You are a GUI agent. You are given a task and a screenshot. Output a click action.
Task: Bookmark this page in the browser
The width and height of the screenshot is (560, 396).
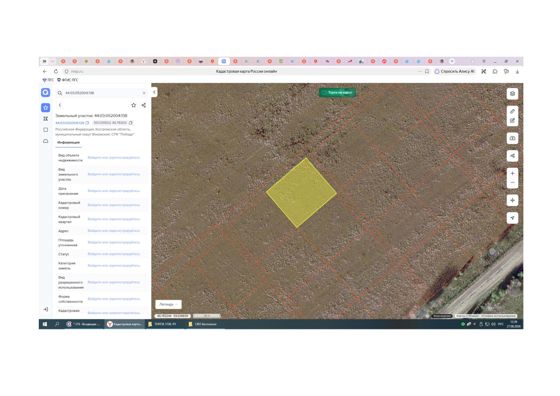tap(427, 71)
